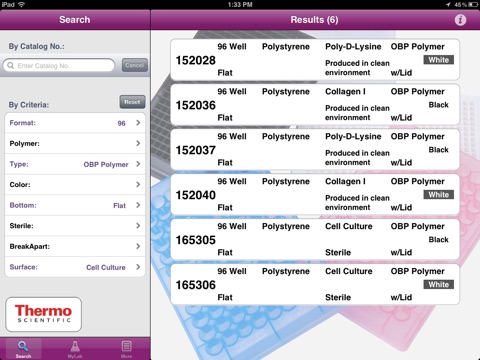Screen dimensions: 480x360
Task: Click the OBP Polymer type value
Action: pyautogui.click(x=106, y=164)
